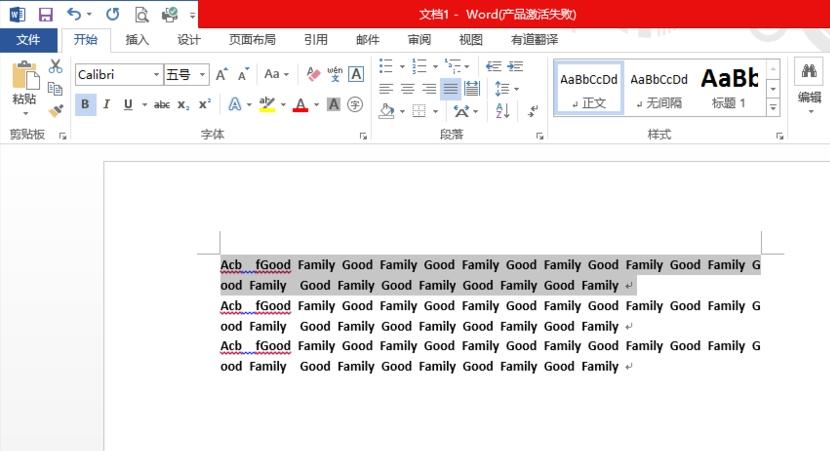
Task: Open the 文件 menu
Action: [29, 40]
